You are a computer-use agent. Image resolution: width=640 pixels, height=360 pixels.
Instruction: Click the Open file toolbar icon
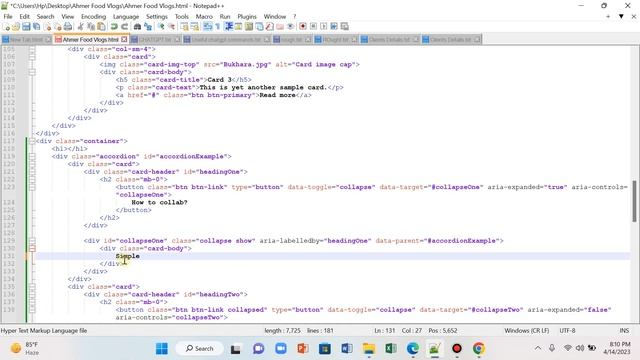tap(16, 27)
